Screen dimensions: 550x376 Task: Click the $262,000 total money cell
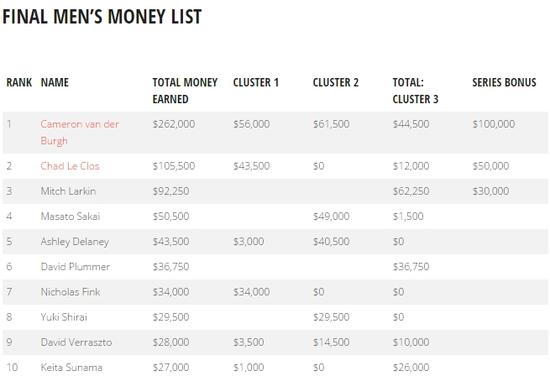pos(174,124)
